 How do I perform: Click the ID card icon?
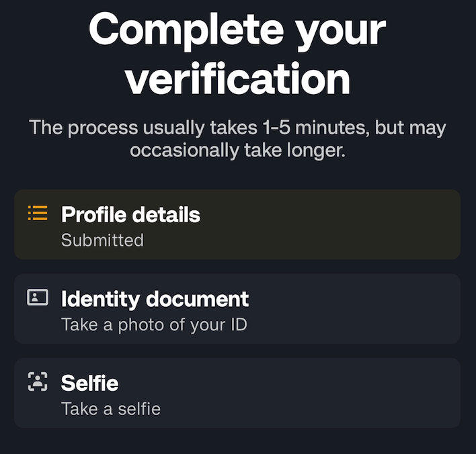point(38,298)
